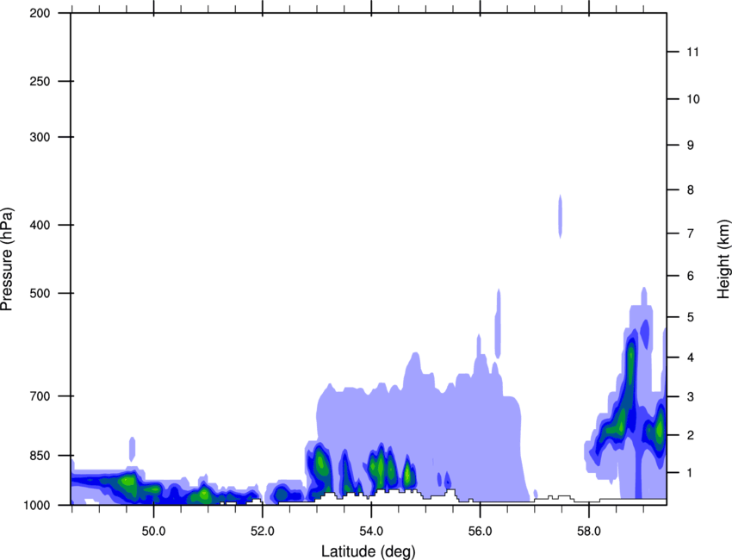Click pressure tick label 400

(x=40, y=225)
